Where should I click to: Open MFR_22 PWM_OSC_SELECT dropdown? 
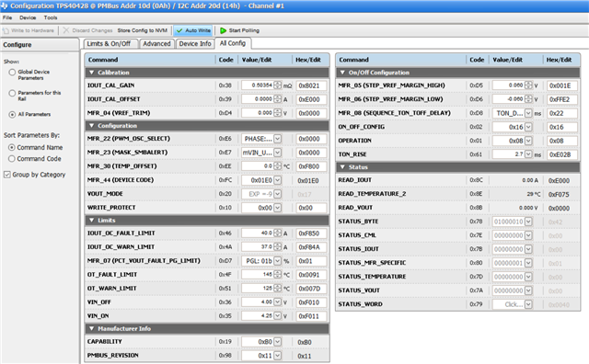tap(277, 139)
